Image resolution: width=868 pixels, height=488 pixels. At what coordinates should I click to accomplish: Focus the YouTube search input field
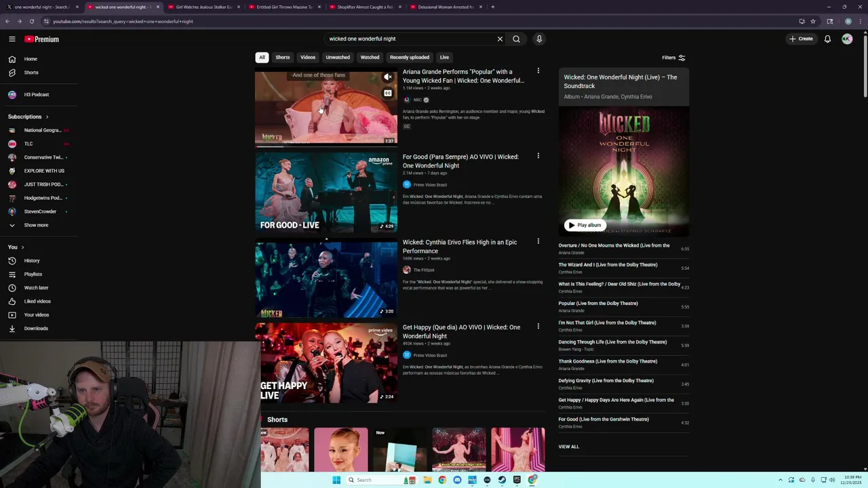409,39
